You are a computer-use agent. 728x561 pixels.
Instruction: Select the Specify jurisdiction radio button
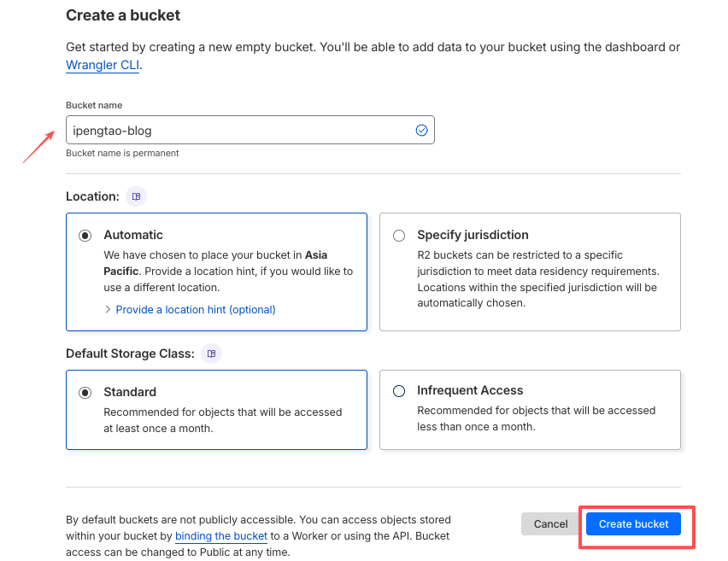pos(399,236)
